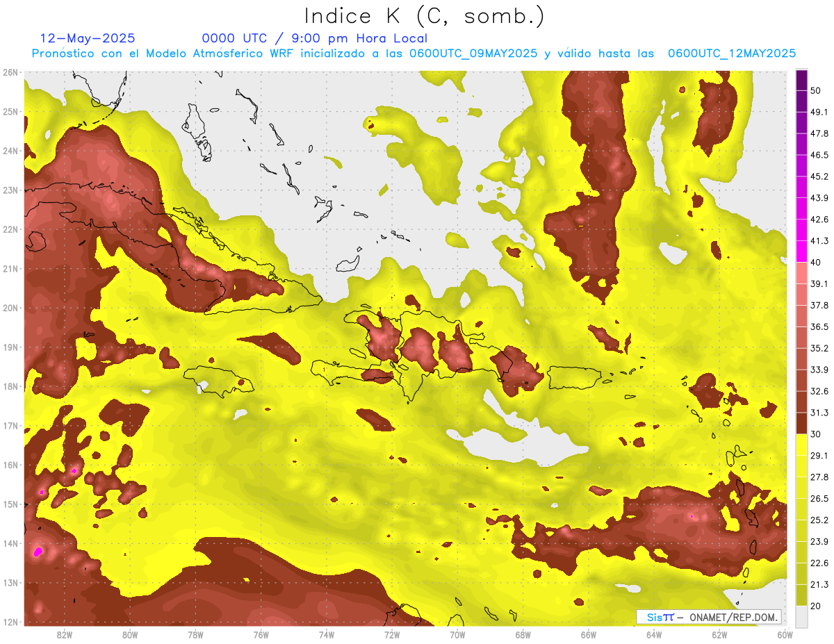The image size is (834, 644).
Task: Click the 66W longitude label
Action: (x=588, y=635)
